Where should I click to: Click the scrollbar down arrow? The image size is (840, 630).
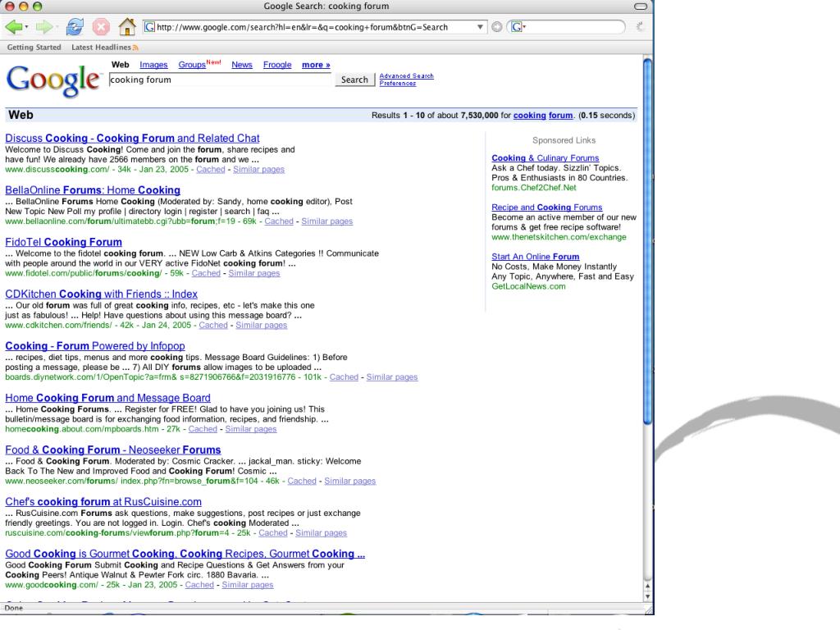(648, 596)
